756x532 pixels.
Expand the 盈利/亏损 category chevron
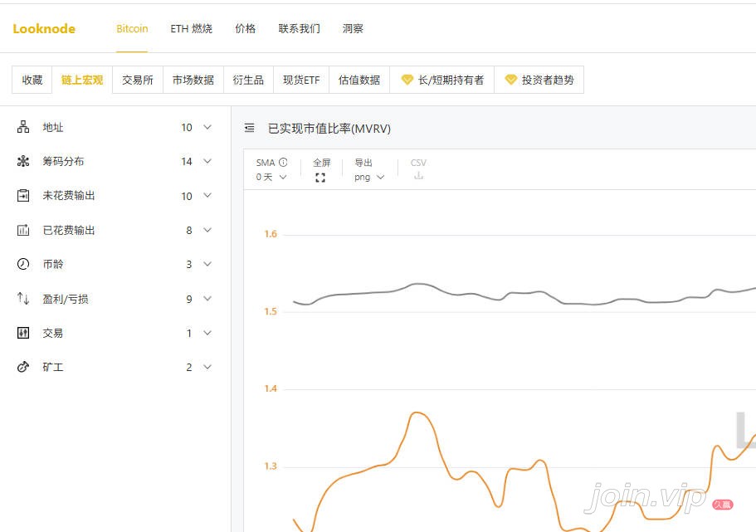click(x=207, y=299)
